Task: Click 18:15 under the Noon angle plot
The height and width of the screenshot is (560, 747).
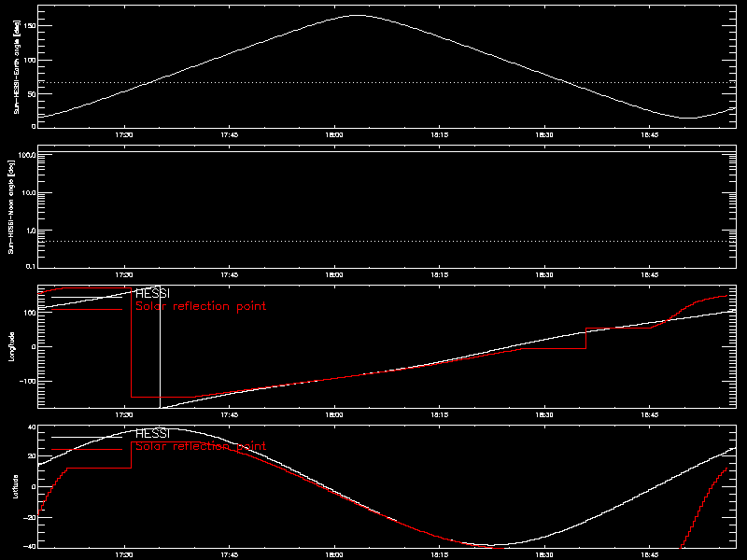Action: pos(439,275)
